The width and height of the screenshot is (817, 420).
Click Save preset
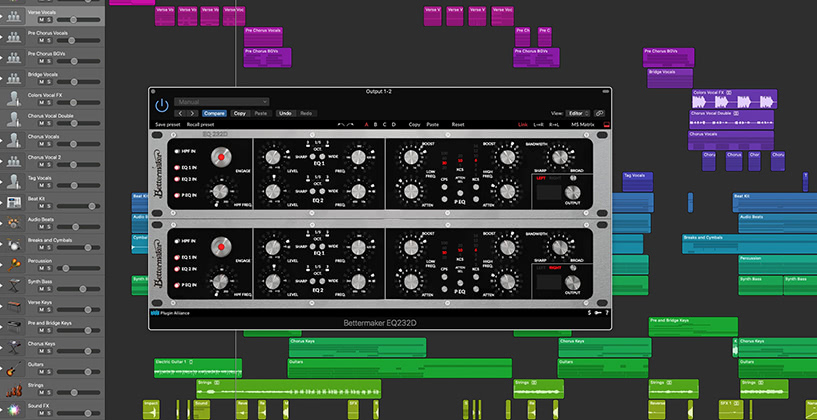(168, 125)
